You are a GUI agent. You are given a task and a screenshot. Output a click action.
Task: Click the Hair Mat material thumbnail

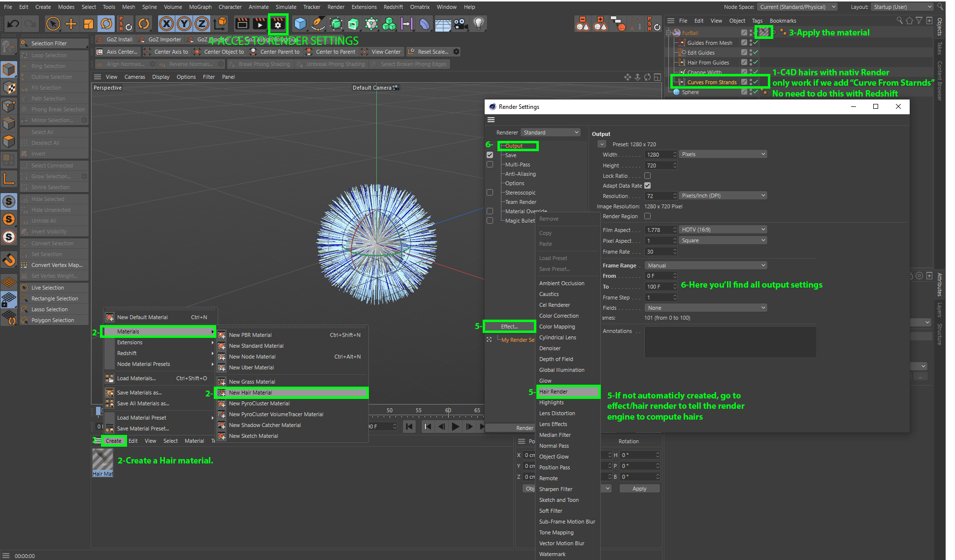tap(102, 461)
